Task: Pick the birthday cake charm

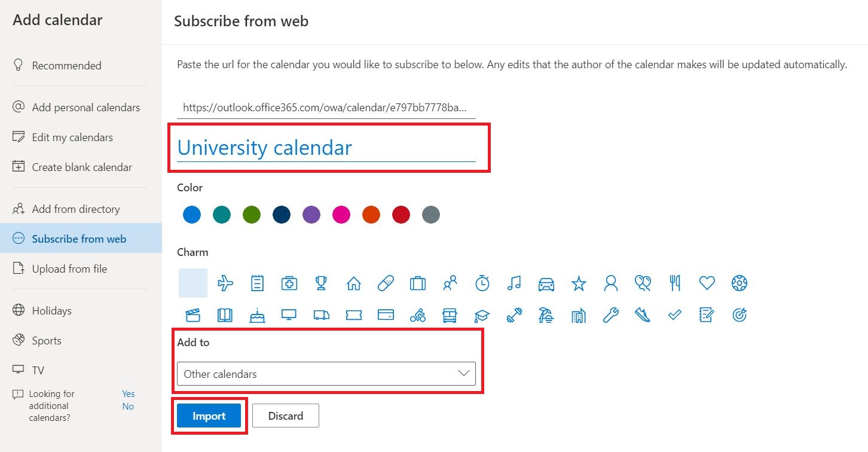Action: [257, 315]
